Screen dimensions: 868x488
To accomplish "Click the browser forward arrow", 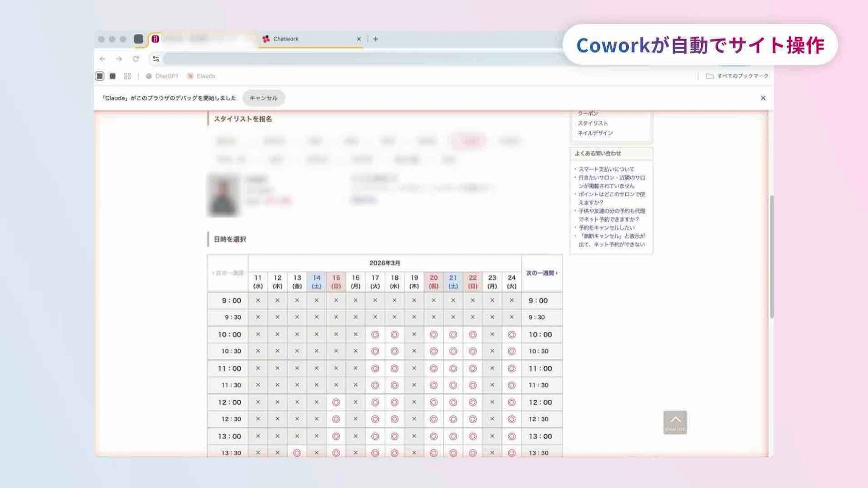I will click(119, 59).
